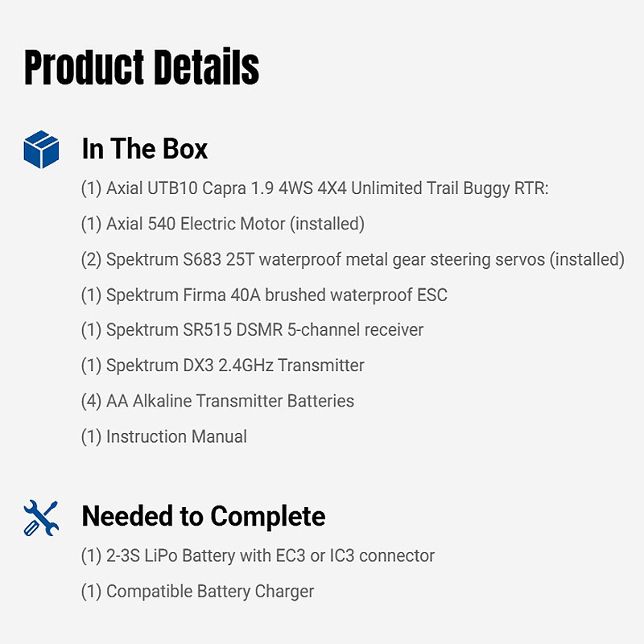Viewport: 644px width, 644px height.
Task: Select the Compatible Battery Charger entry
Action: [197, 591]
